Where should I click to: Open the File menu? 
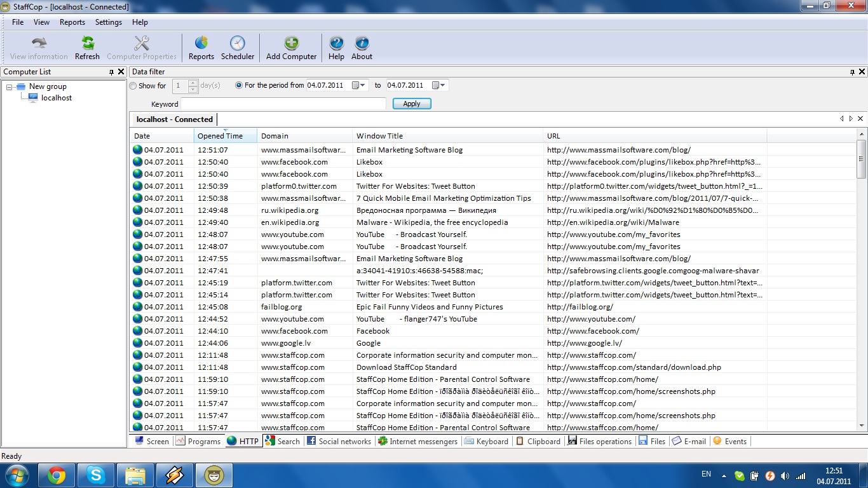pos(18,22)
